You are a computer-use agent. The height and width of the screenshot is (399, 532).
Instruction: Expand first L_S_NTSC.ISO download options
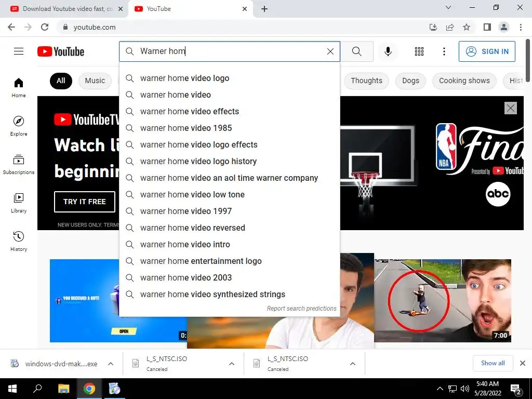232,364
